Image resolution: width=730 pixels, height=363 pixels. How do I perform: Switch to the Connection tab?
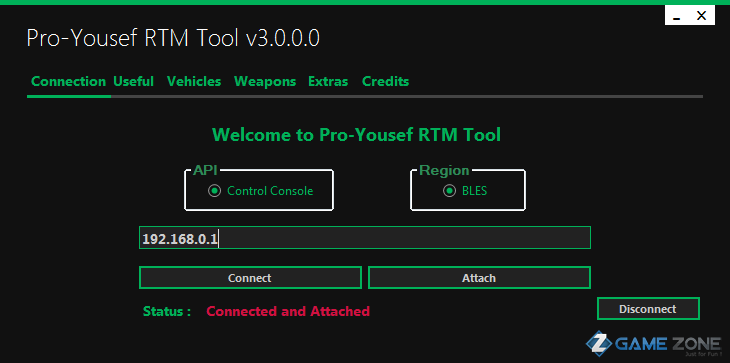pyautogui.click(x=68, y=81)
